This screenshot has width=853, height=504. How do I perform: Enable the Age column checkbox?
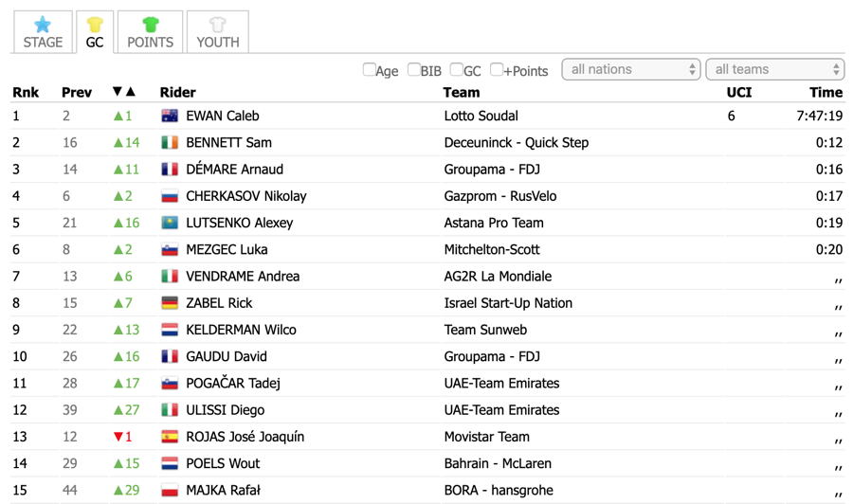[x=369, y=69]
